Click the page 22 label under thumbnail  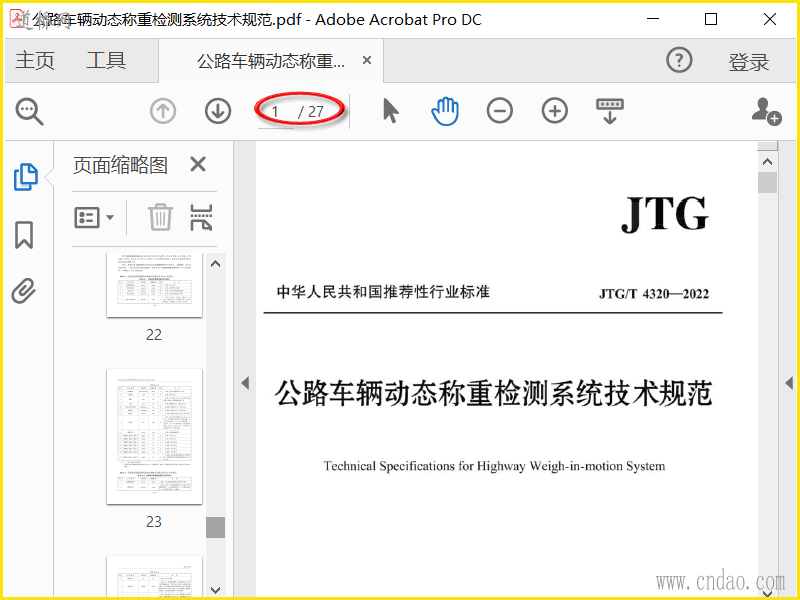pos(154,335)
